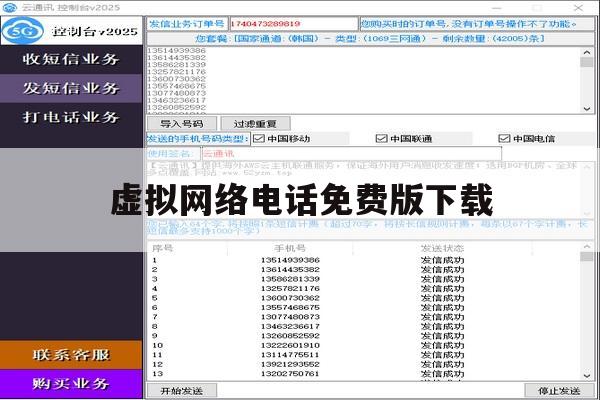The height and width of the screenshot is (400, 600).
Task: Click the cloud app icon in title bar
Action: pos(9,7)
